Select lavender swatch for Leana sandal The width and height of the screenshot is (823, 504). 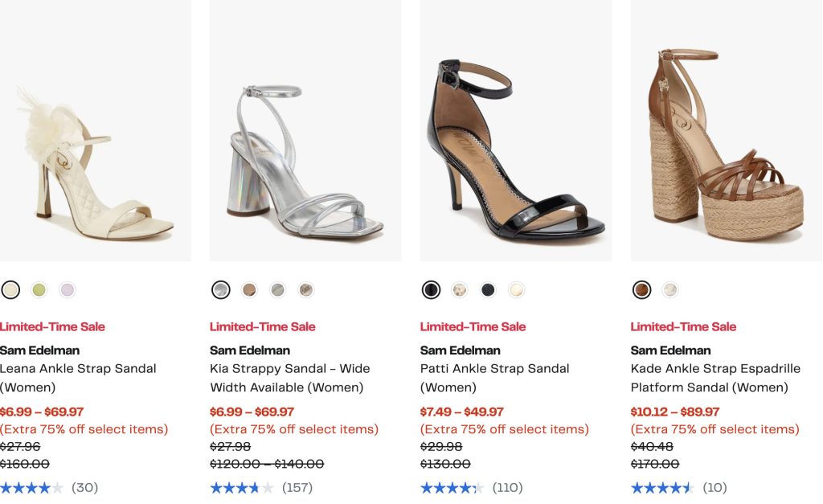pos(68,289)
